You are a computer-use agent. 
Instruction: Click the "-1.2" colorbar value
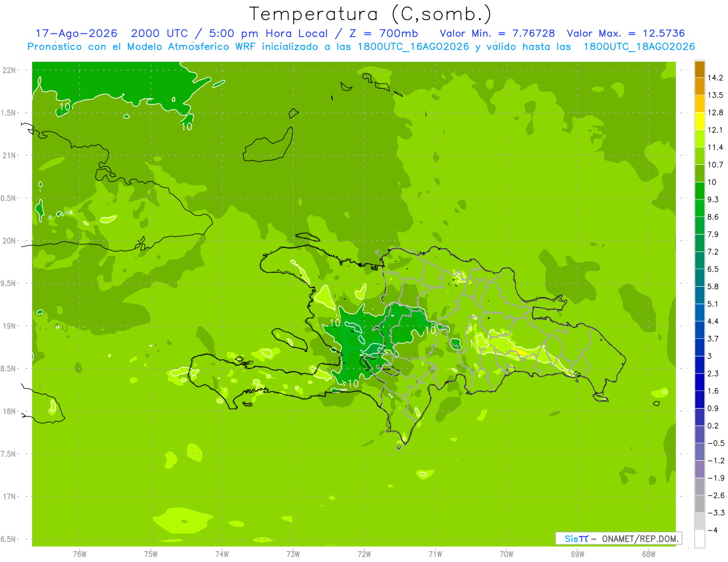[715, 461]
